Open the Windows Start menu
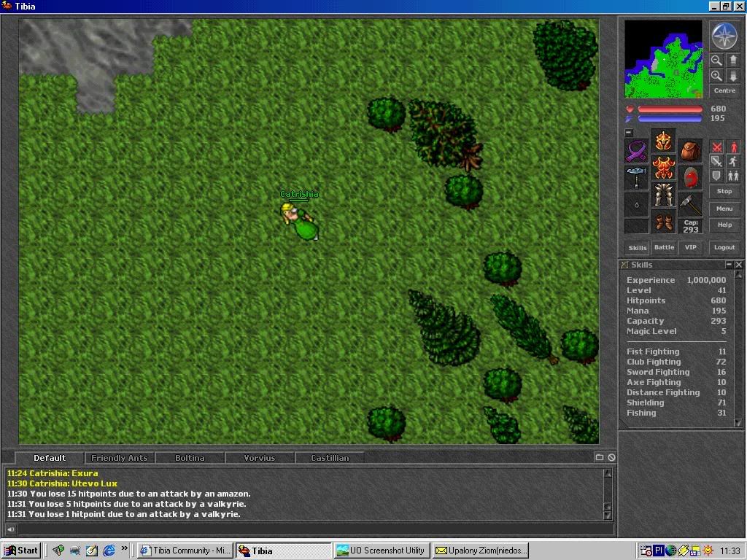 [21, 551]
